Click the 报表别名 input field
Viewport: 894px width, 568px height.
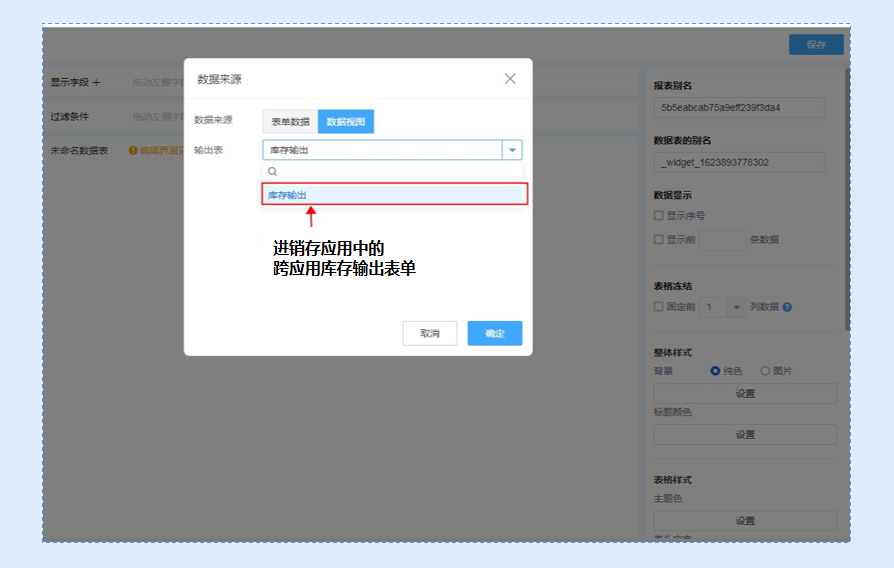tap(739, 108)
